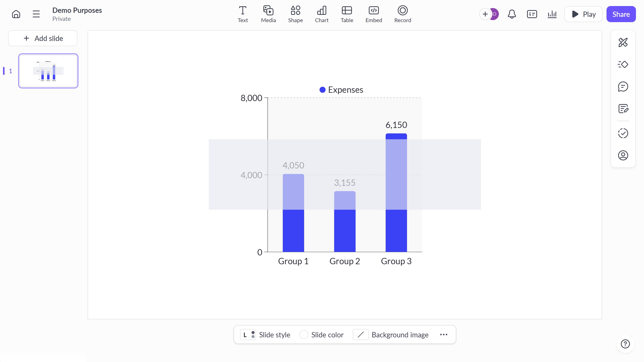This screenshot has width=644, height=362.
Task: Go to the Home icon
Action: (16, 14)
